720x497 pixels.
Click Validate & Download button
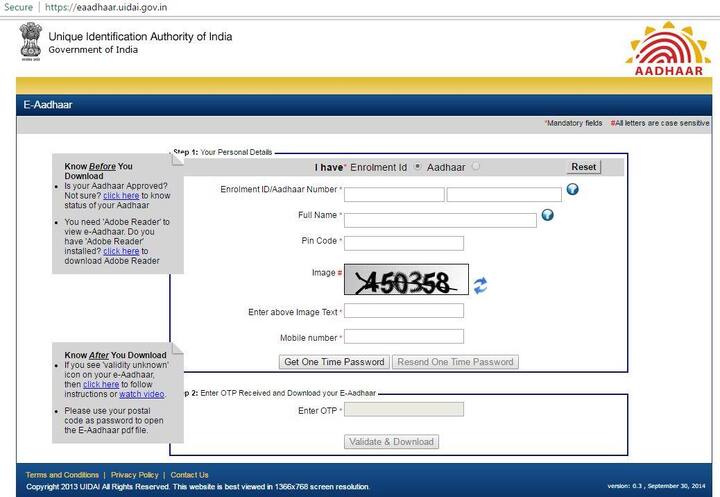[391, 442]
